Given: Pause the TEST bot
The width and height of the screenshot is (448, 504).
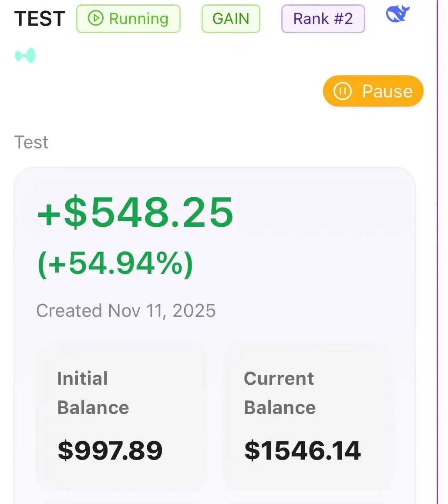Looking at the screenshot, I should point(373,91).
